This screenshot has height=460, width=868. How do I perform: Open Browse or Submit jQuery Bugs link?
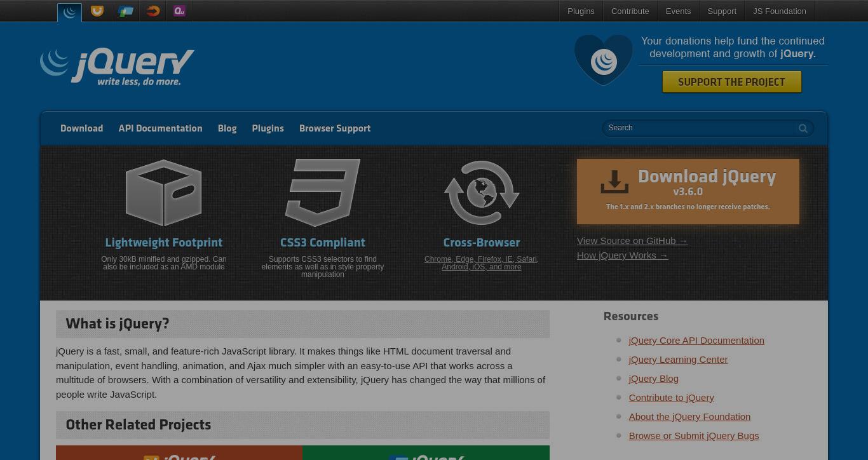click(x=694, y=436)
